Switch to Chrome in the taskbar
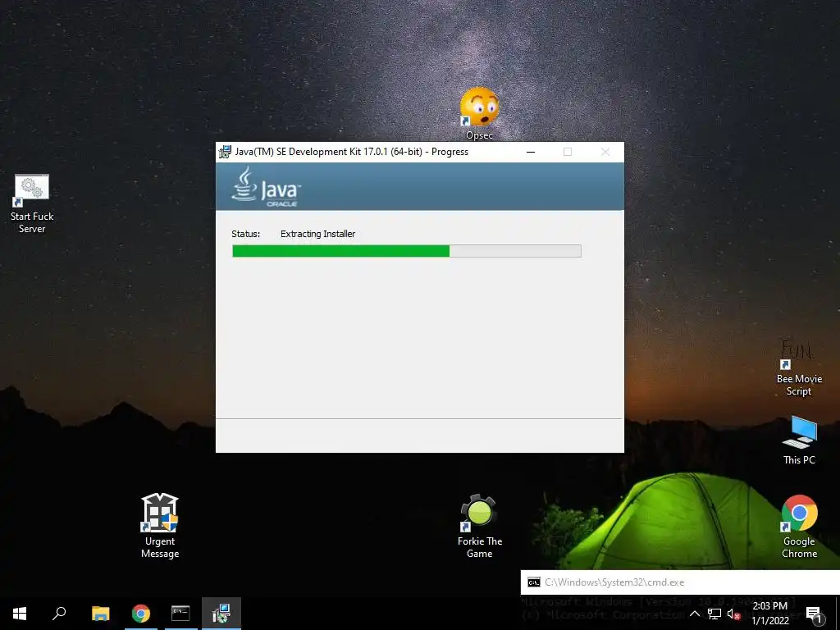The height and width of the screenshot is (630, 840). coord(141,614)
